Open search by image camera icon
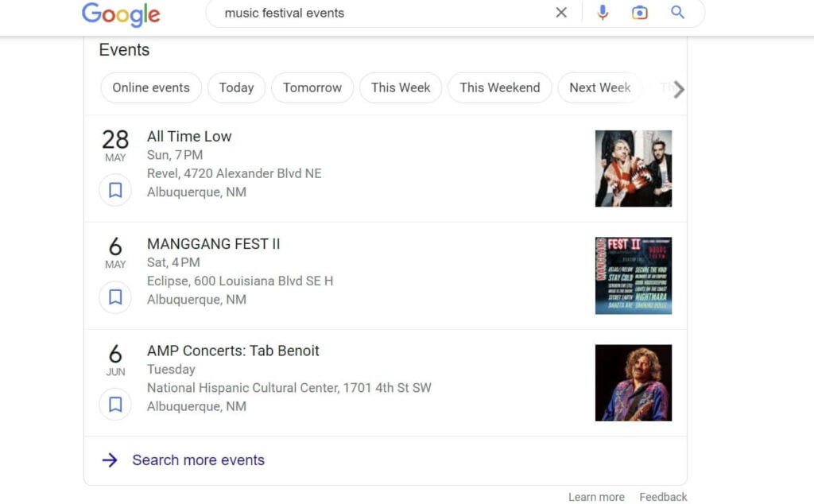This screenshot has height=504, width=814. [640, 13]
